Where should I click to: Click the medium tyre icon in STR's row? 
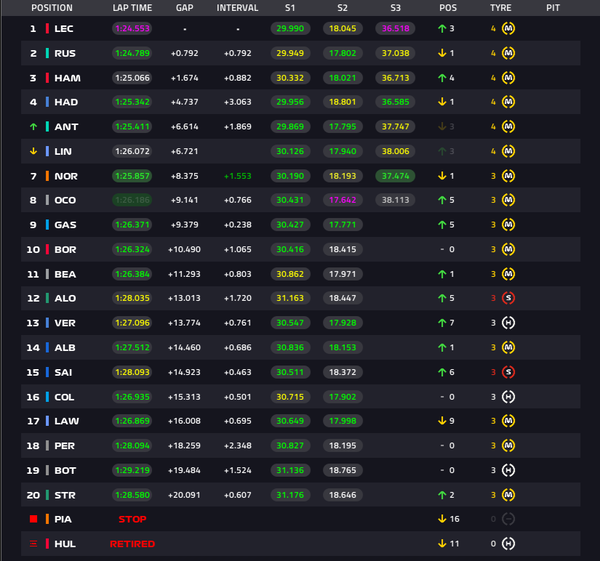pyautogui.click(x=508, y=495)
